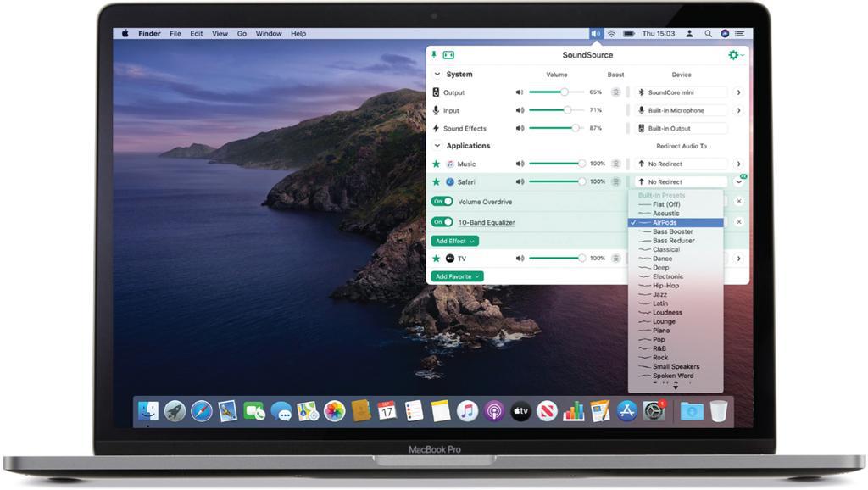The width and height of the screenshot is (868, 490).
Task: Mute the Input volume
Action: [520, 110]
